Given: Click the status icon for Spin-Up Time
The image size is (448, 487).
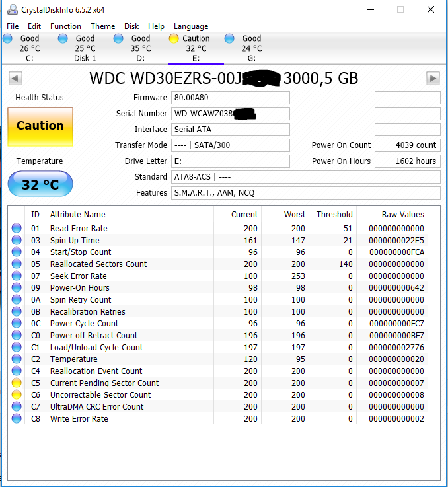Looking at the screenshot, I should 17,240.
